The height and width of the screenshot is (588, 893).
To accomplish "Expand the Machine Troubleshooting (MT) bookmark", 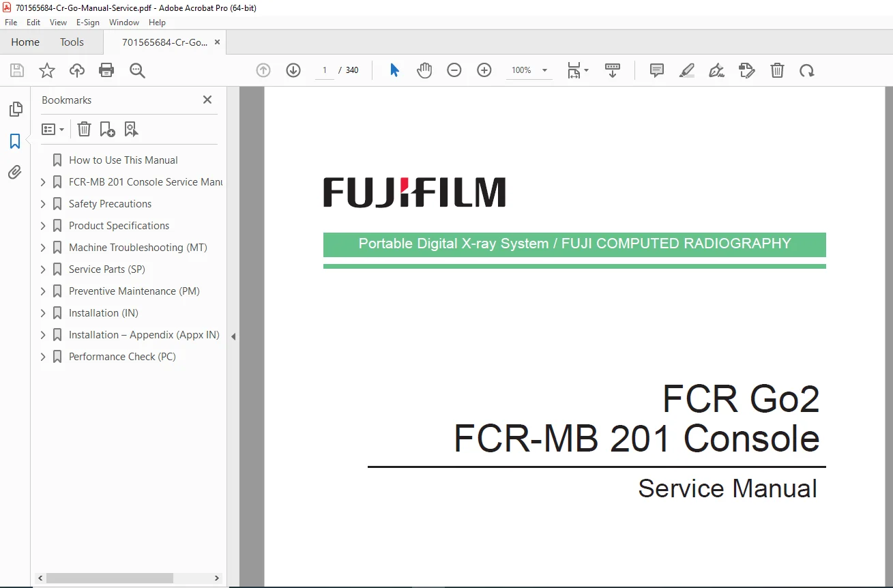I will point(43,248).
